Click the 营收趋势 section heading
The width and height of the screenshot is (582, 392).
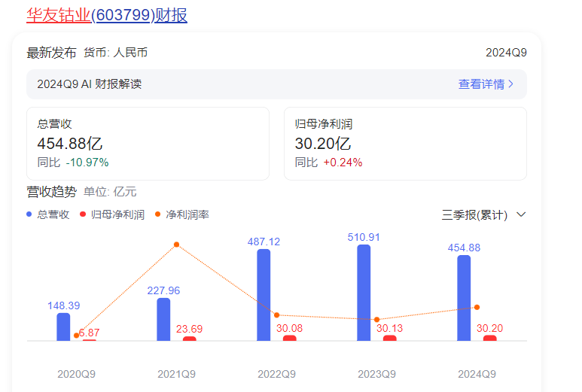tap(51, 192)
